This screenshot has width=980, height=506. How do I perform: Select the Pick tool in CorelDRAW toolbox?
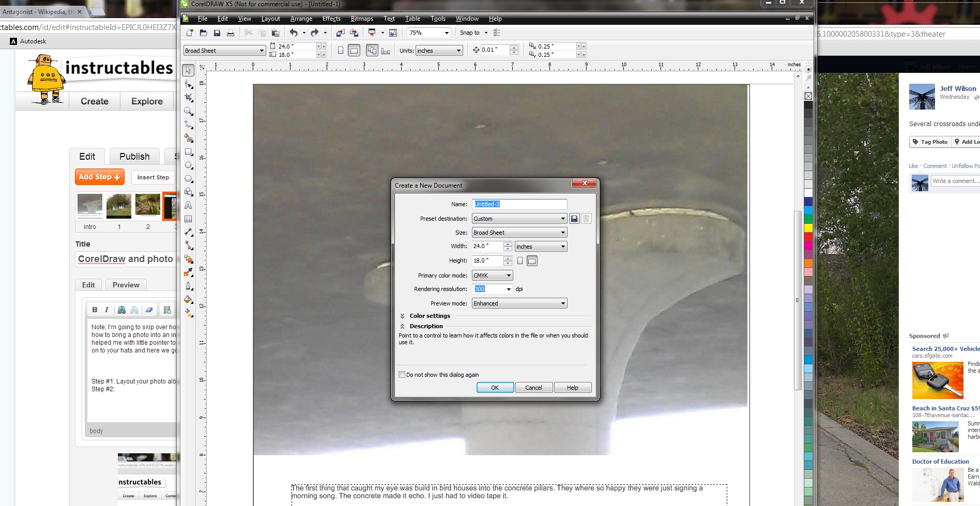click(188, 70)
